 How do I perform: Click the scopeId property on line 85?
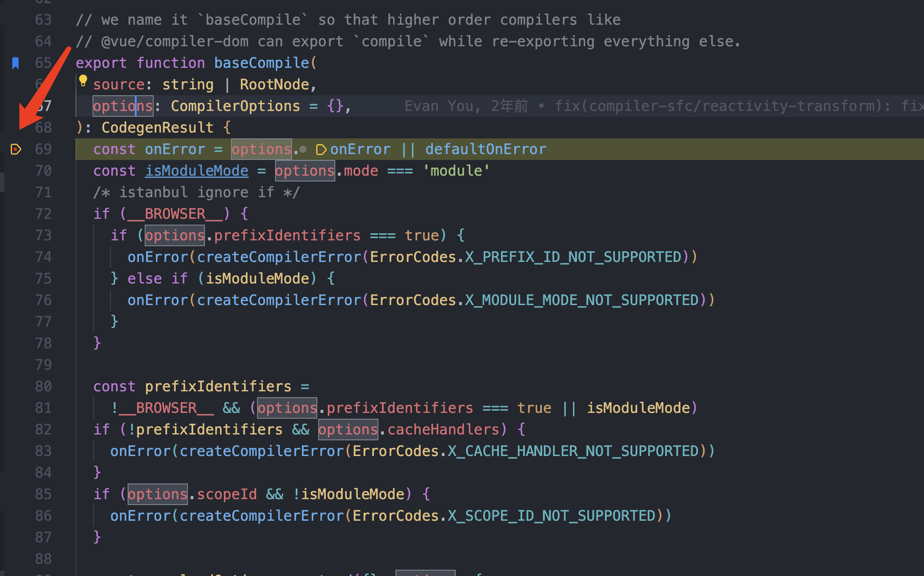[227, 494]
